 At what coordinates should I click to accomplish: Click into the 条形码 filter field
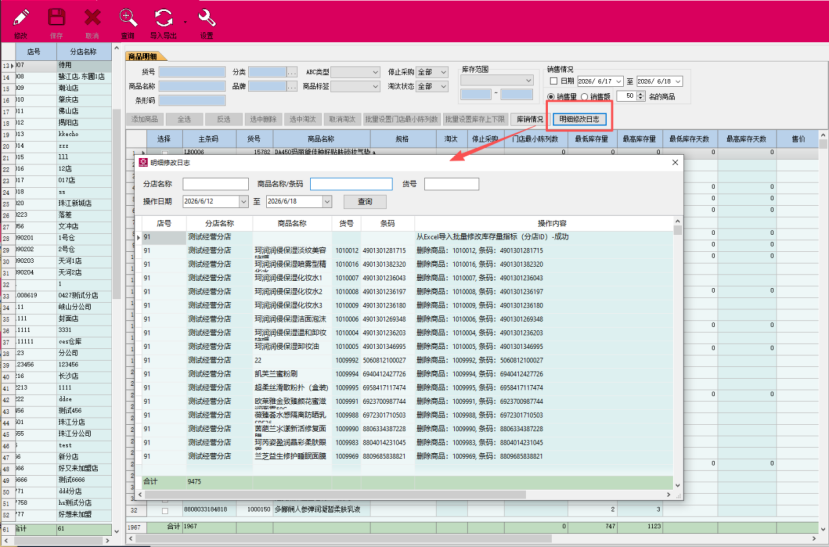pyautogui.click(x=192, y=100)
